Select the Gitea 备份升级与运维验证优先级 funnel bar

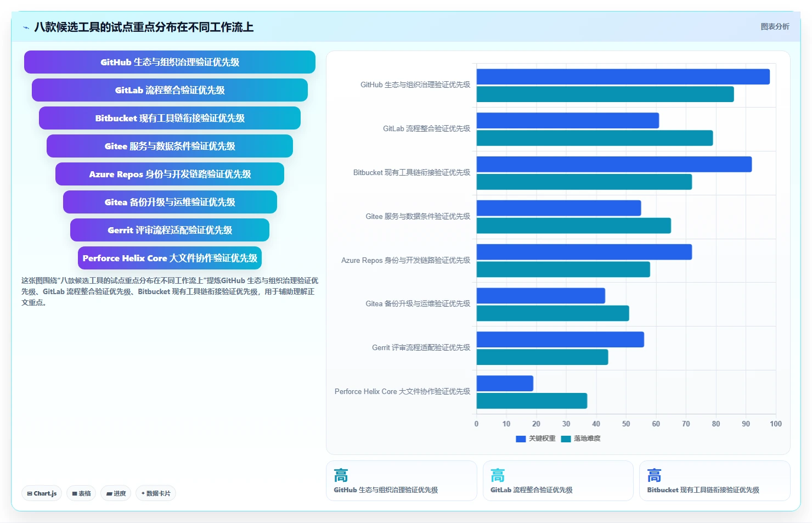pos(170,202)
